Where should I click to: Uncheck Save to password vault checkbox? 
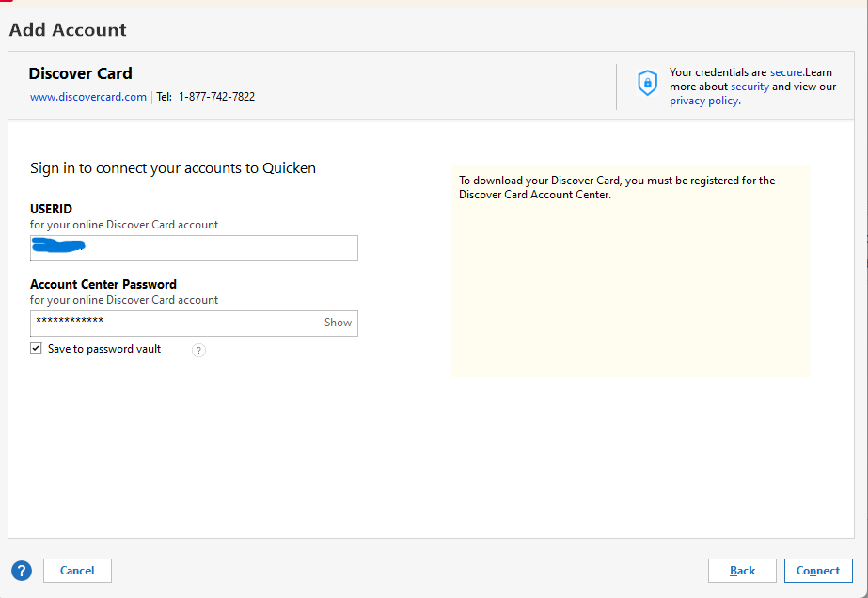coord(36,349)
